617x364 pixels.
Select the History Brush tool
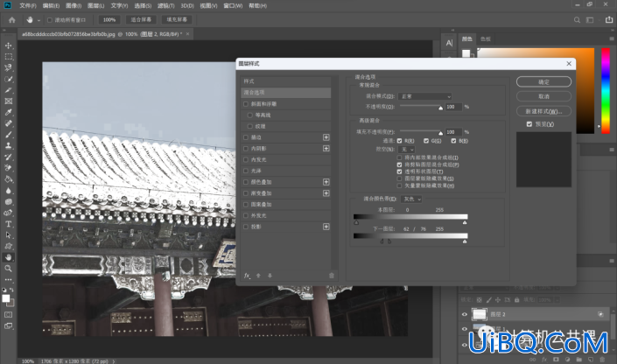(x=8, y=157)
